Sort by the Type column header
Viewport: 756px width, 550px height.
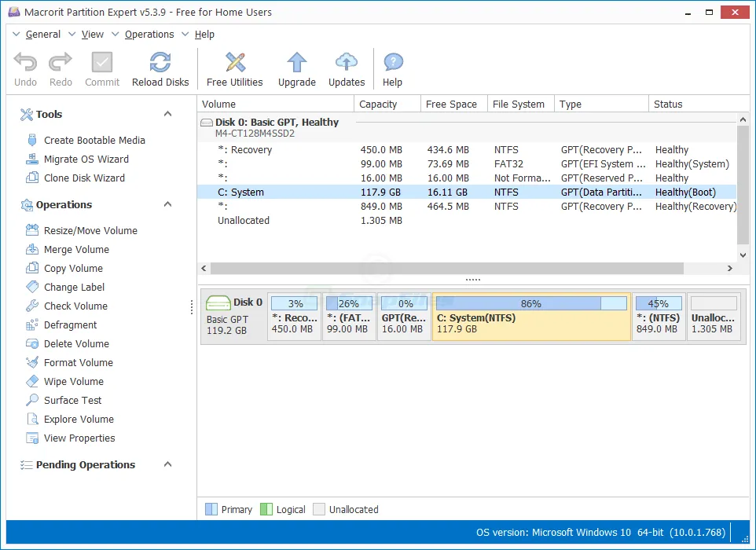click(x=601, y=104)
